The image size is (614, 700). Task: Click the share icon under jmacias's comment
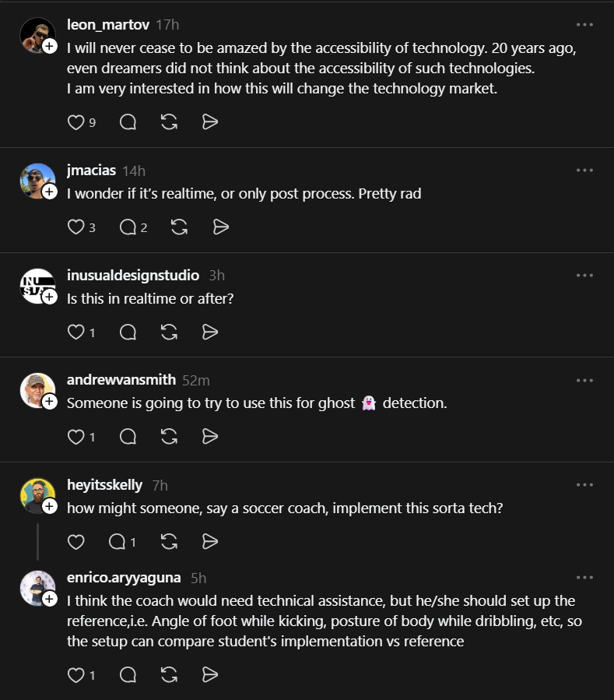220,227
